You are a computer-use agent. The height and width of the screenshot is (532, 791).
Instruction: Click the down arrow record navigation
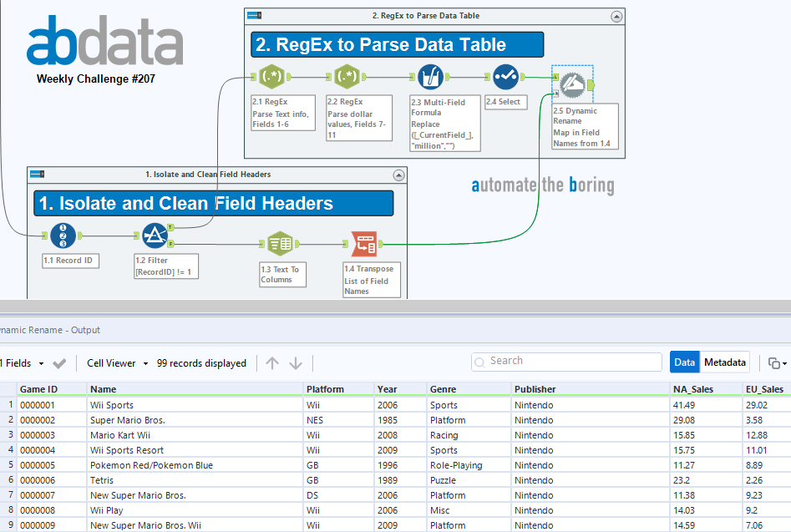tap(296, 363)
